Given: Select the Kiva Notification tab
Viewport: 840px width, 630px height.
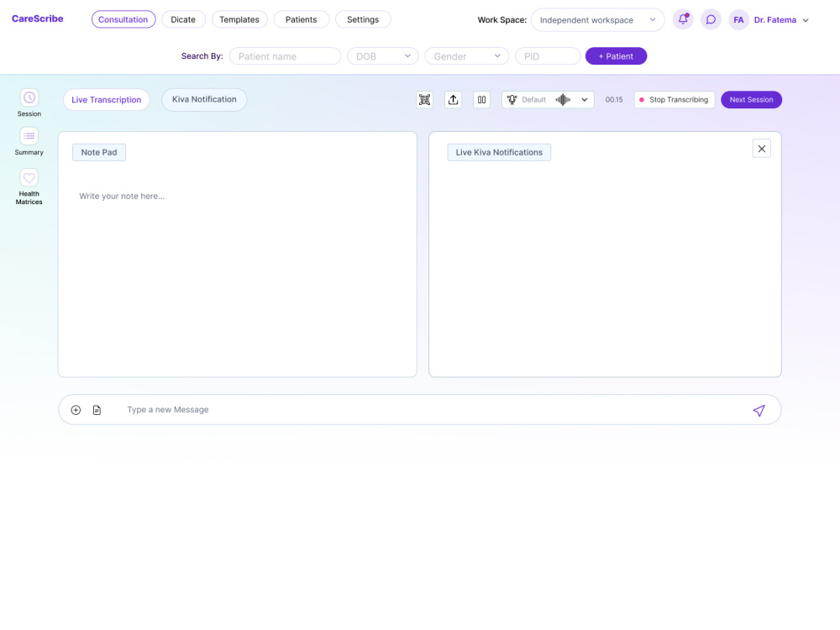Looking at the screenshot, I should pos(204,100).
